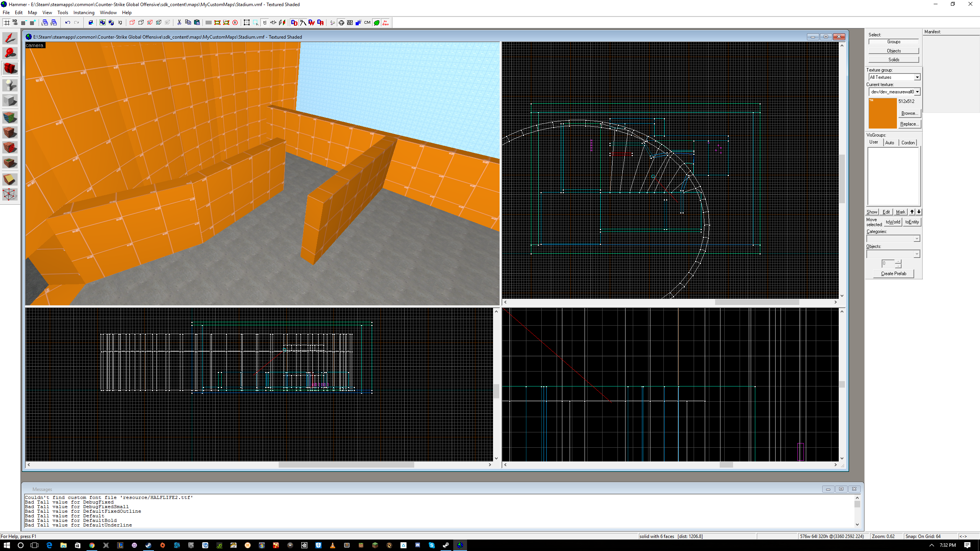Open the Categories dropdown
The image size is (980, 551).
pos(916,239)
